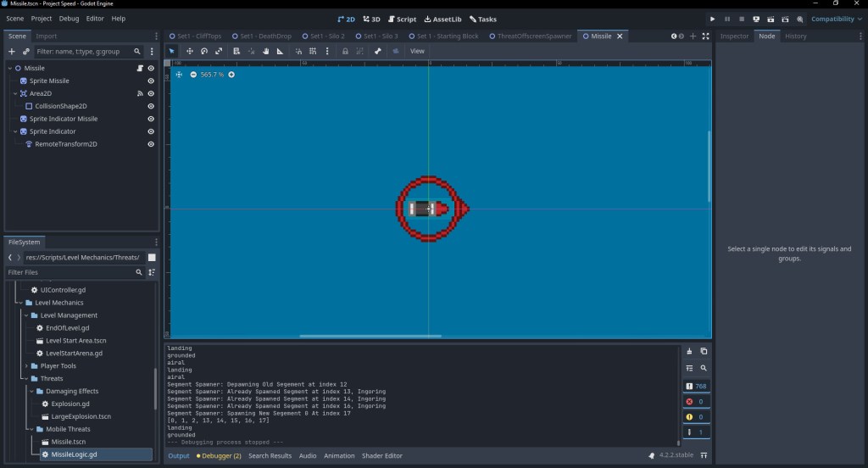Run the current scene with the clapperboard icon
Image resolution: width=868 pixels, height=468 pixels.
(x=771, y=19)
